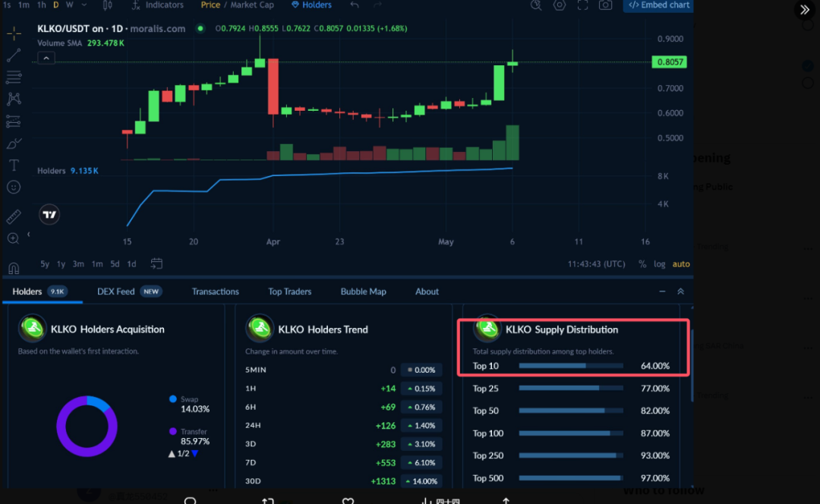This screenshot has height=504, width=820.
Task: Open the Bubble Map tab
Action: [x=363, y=291]
